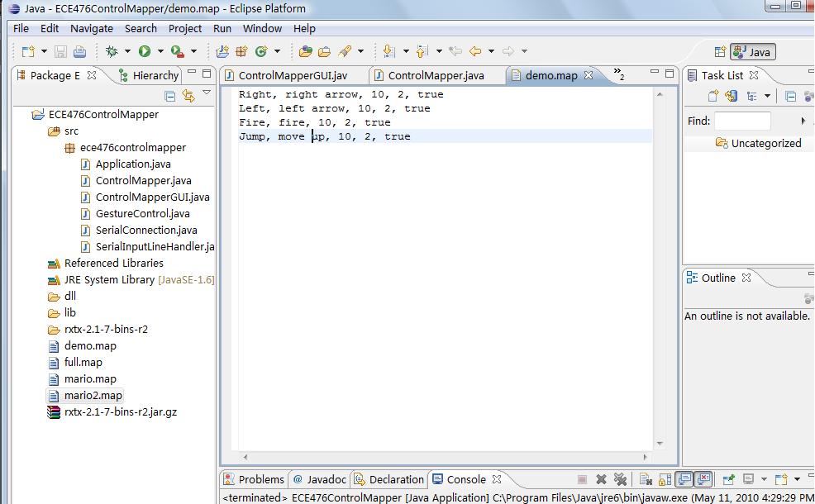815x504 pixels.
Task: Run the program with green play icon
Action: [145, 51]
